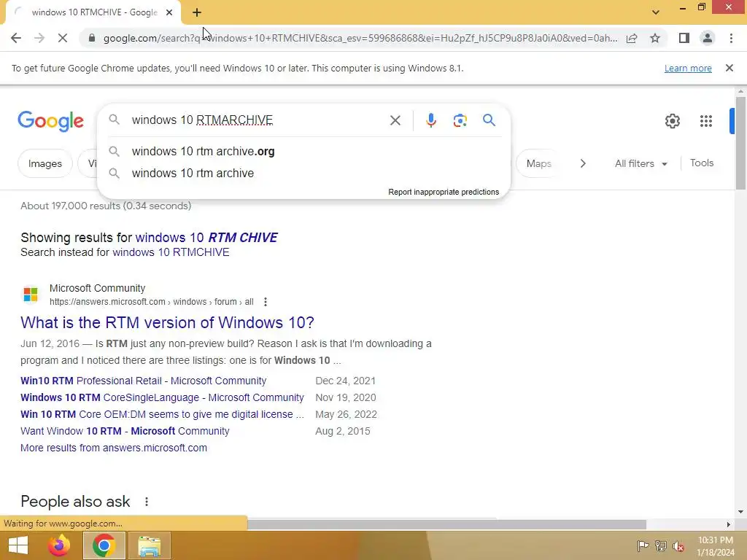This screenshot has width=747, height=560.
Task: Go back using the browser back arrow
Action: point(16,38)
